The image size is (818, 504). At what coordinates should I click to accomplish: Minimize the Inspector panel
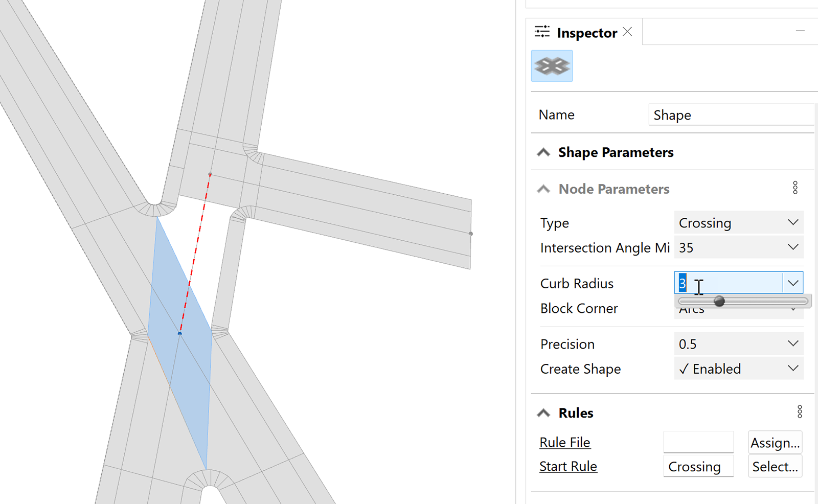pos(800,31)
